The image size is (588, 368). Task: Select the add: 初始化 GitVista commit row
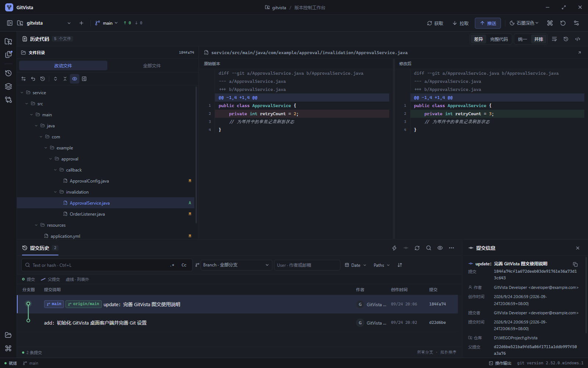[237, 323]
